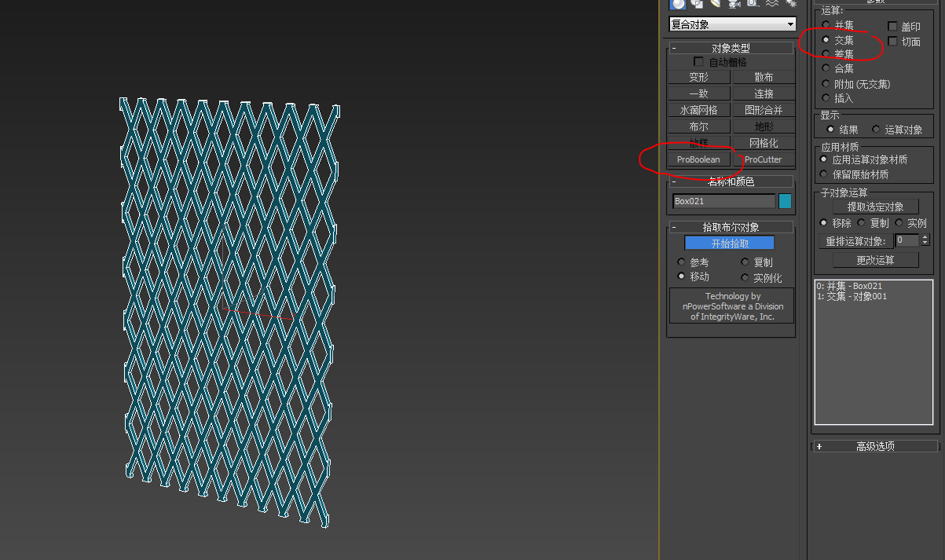
Task: Click the 散布 object type button
Action: 764,77
